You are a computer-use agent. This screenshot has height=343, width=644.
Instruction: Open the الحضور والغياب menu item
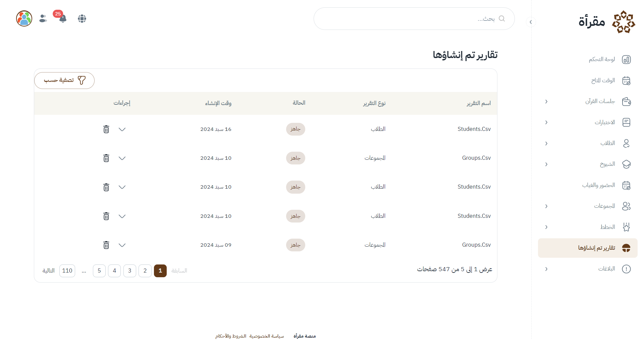599,185
